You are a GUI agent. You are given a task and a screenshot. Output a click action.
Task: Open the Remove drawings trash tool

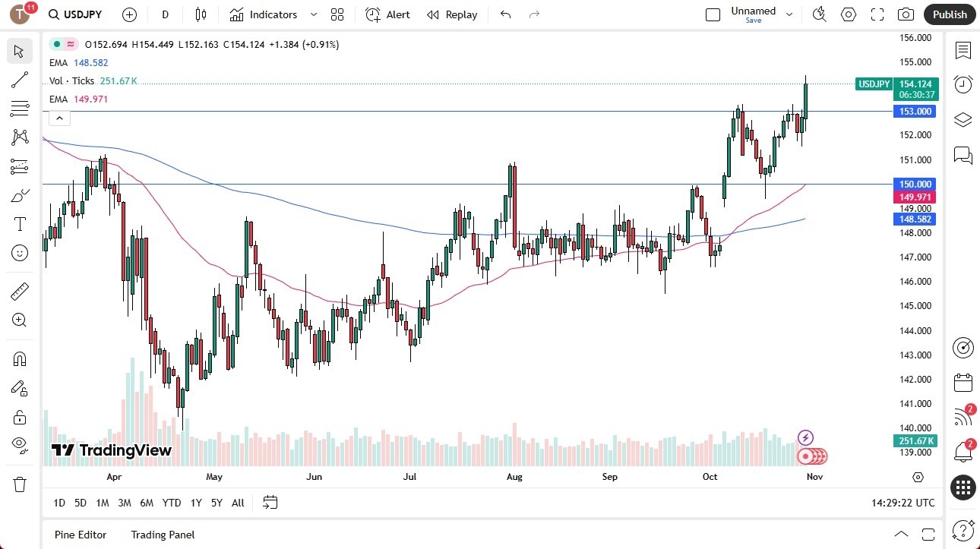(20, 483)
